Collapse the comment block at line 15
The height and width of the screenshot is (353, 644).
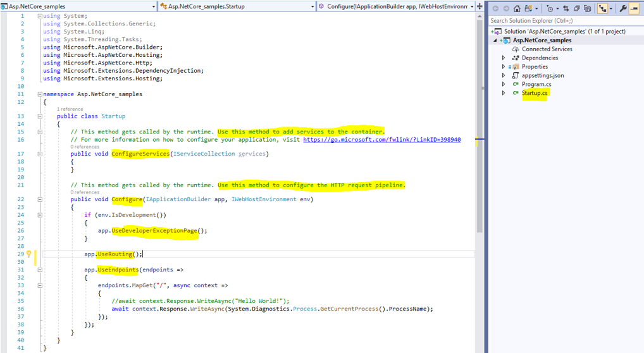pyautogui.click(x=40, y=132)
